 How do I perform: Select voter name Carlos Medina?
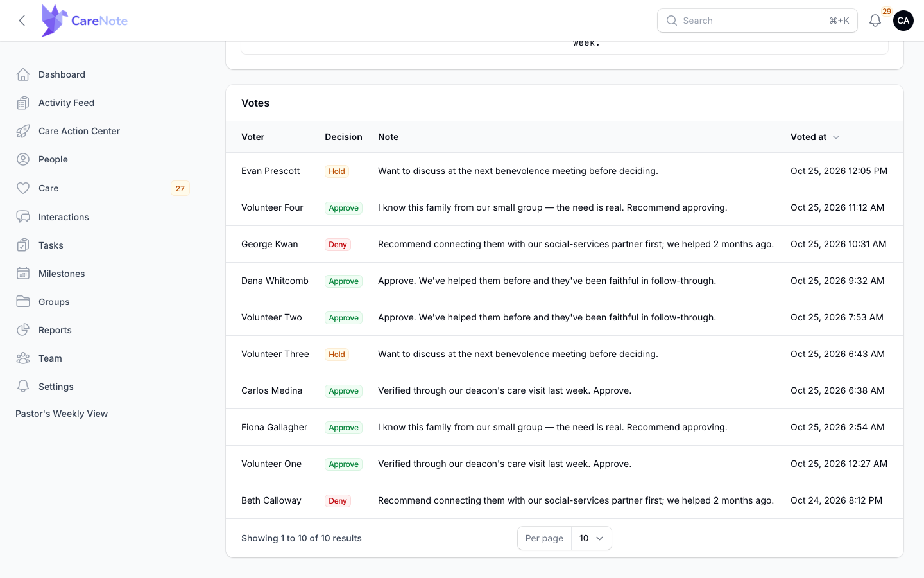(272, 390)
